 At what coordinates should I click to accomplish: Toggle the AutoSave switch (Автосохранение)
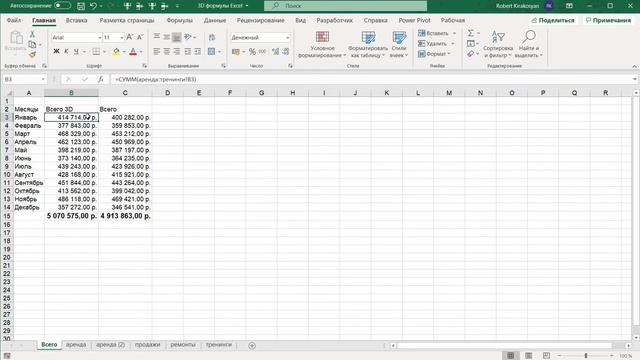pyautogui.click(x=62, y=6)
